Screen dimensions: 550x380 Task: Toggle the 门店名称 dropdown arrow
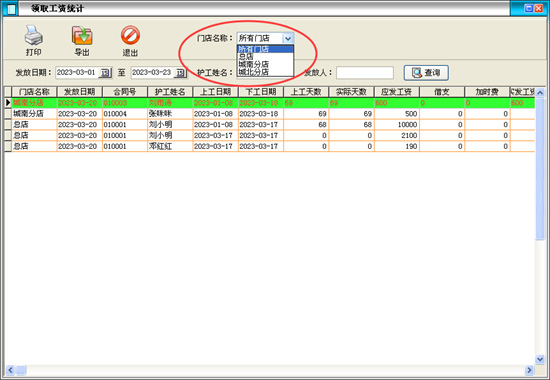(288, 38)
